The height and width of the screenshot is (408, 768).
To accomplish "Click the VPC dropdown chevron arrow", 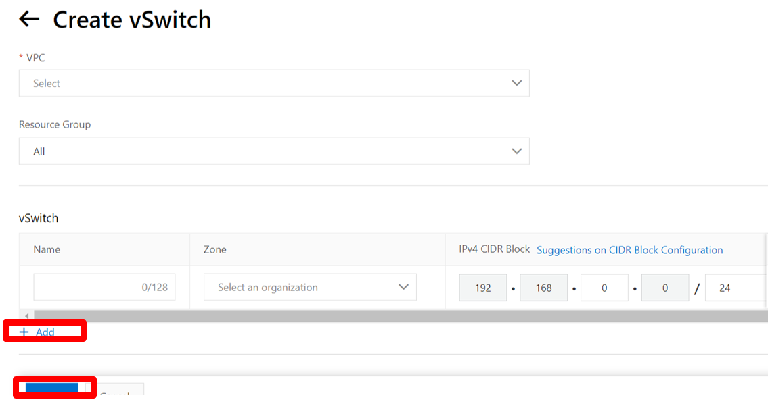I will pos(517,83).
